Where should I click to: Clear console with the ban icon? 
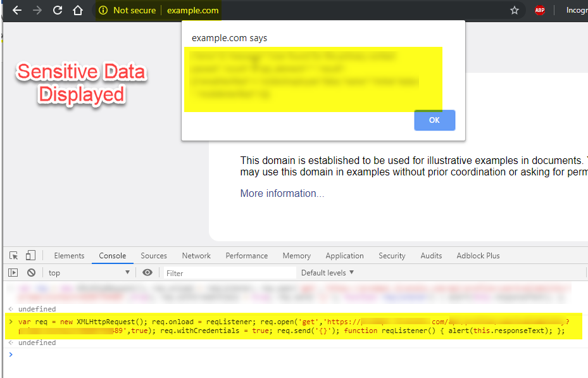tap(31, 272)
